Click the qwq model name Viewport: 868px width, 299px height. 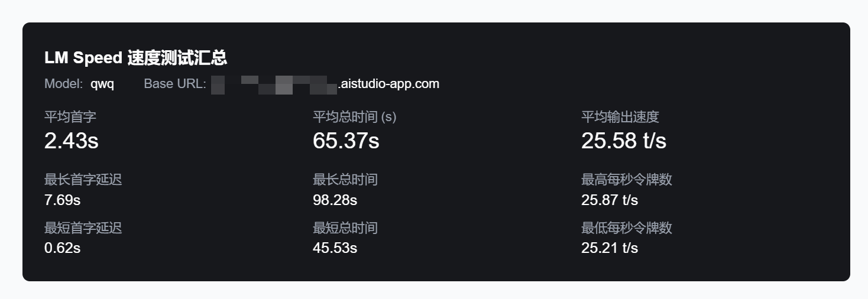click(102, 84)
